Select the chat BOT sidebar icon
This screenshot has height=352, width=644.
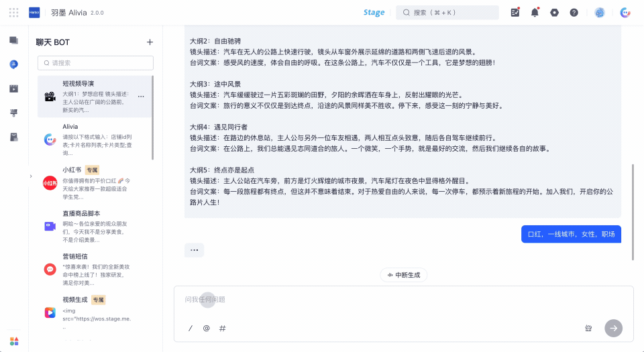(x=13, y=64)
